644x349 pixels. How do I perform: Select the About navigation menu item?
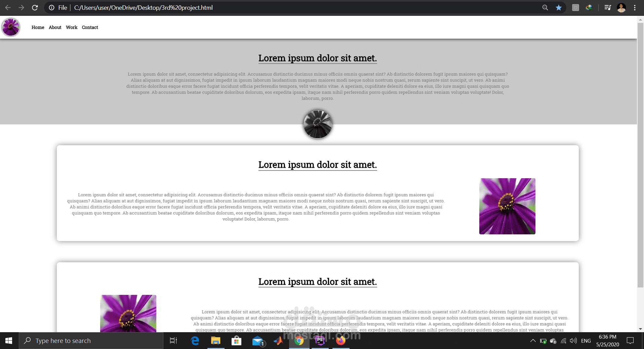[x=55, y=27]
